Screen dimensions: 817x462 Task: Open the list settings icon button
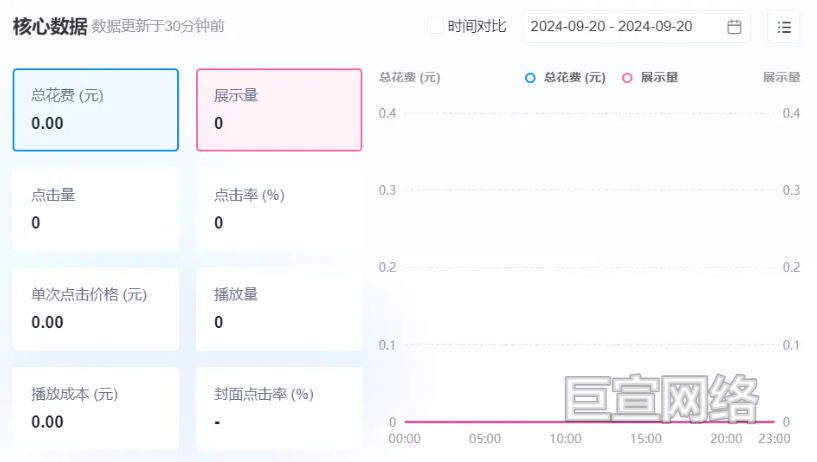click(784, 27)
